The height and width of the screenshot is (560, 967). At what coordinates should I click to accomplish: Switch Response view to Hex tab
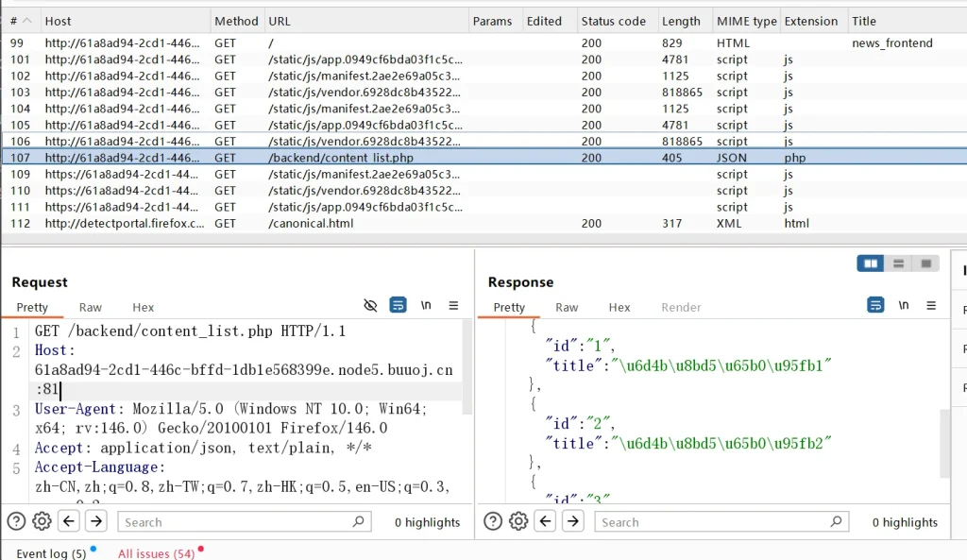[x=619, y=307]
